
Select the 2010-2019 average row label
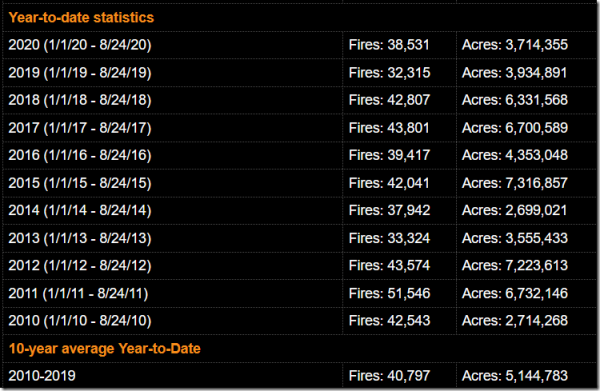pyautogui.click(x=42, y=376)
